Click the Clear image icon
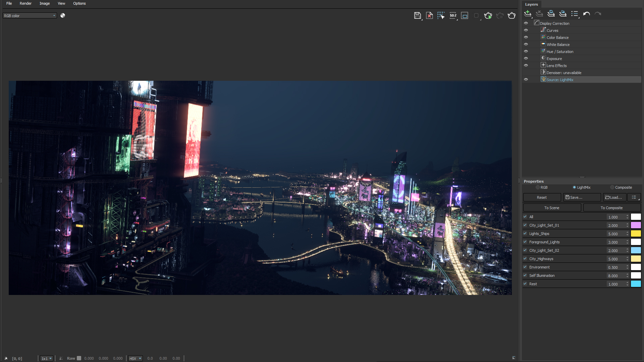This screenshot has width=644, height=362. [429, 15]
